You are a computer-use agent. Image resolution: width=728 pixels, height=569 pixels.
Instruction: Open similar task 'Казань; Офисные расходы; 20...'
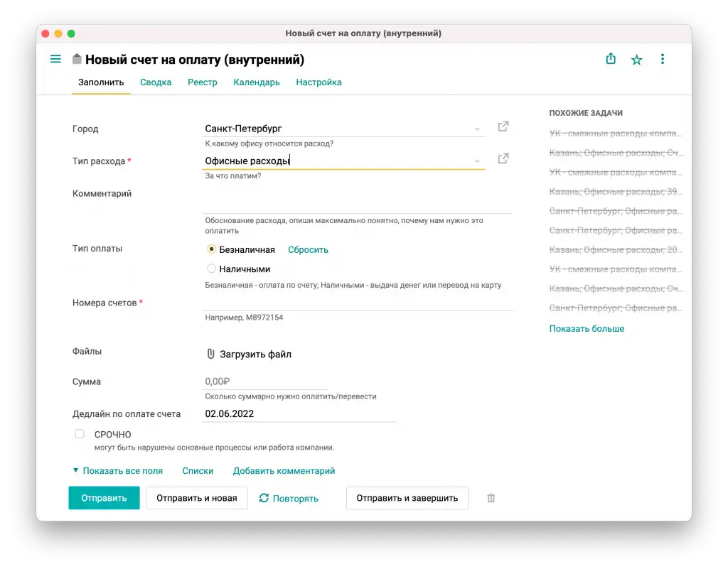point(616,249)
